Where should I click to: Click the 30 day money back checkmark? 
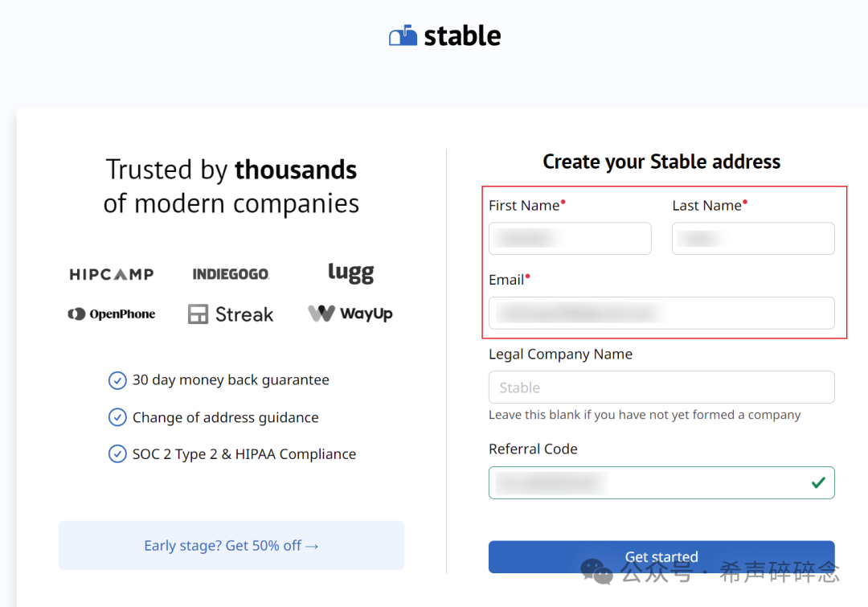tap(117, 380)
